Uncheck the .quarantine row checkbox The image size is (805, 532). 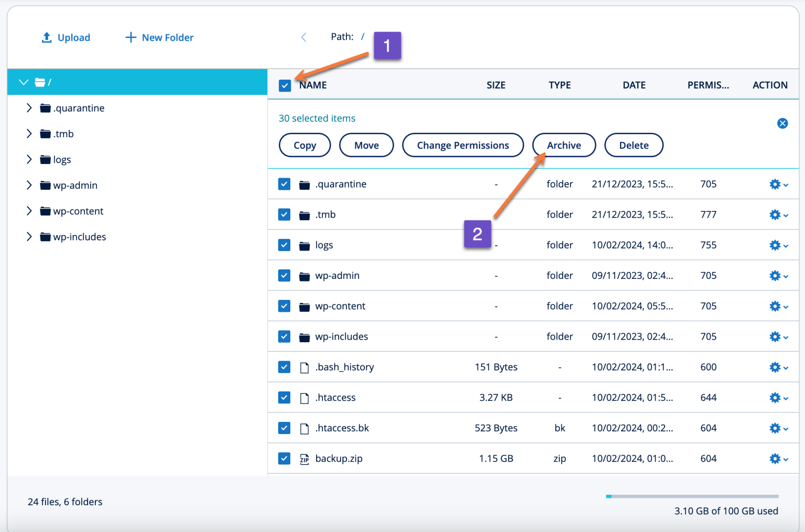click(284, 184)
